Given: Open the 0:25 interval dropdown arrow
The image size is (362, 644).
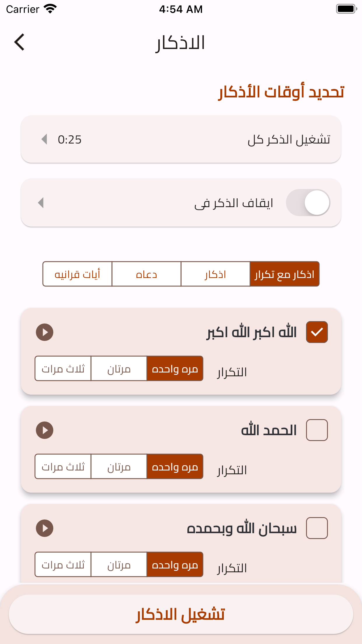Looking at the screenshot, I should 44,139.
